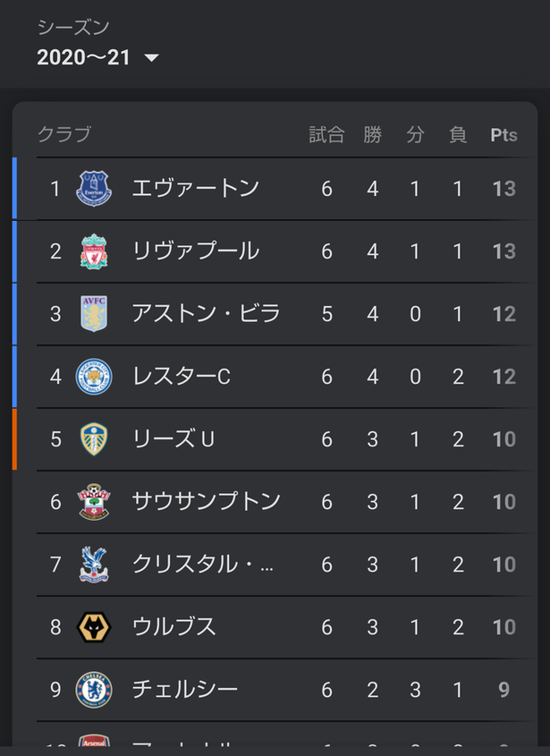
Task: Open the エヴァートン team link
Action: [196, 189]
